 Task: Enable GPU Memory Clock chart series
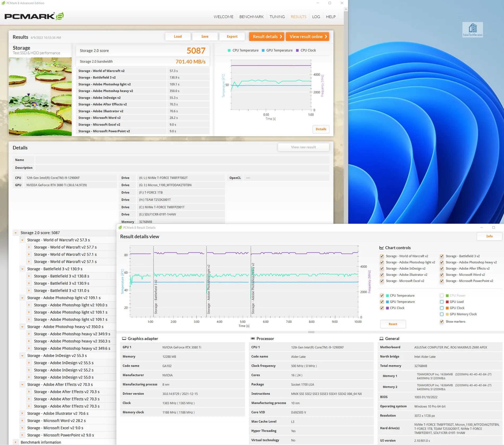pos(442,314)
